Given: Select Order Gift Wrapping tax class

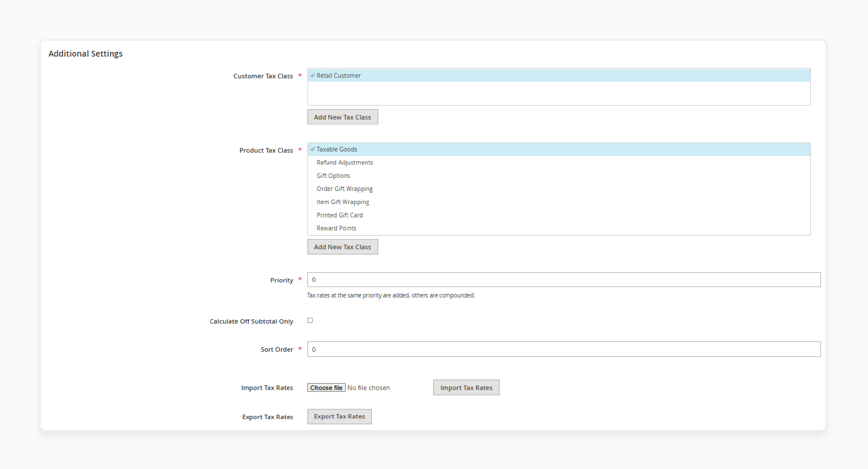Looking at the screenshot, I should click(345, 188).
